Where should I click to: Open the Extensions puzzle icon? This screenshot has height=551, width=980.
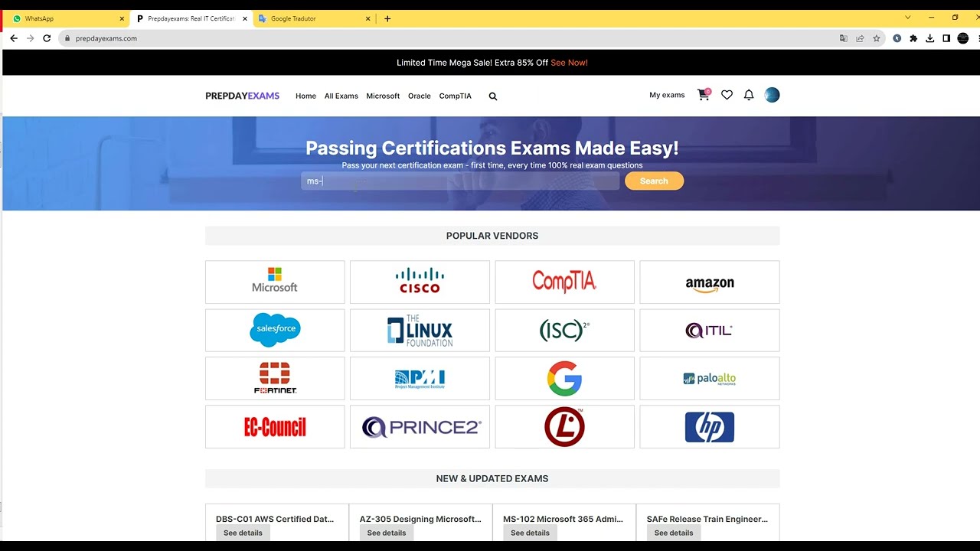913,38
